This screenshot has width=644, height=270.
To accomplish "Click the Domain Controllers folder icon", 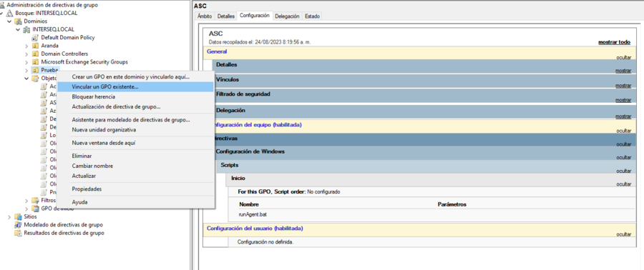I will click(35, 54).
